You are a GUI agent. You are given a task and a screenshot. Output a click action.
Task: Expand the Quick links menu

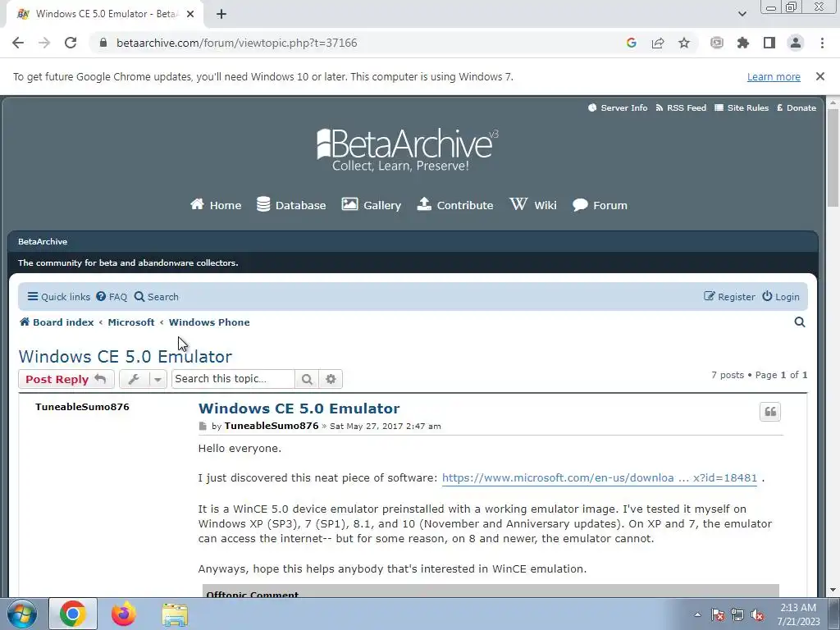click(59, 297)
